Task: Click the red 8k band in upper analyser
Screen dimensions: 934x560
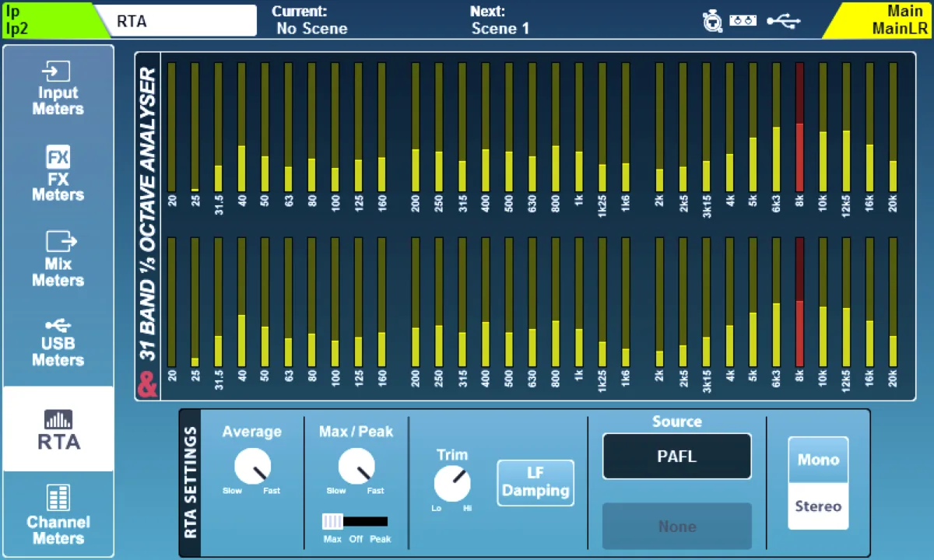Action: click(x=799, y=128)
